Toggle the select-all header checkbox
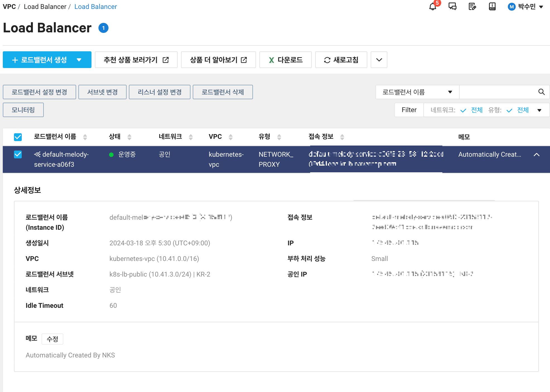The image size is (550, 392). point(18,137)
